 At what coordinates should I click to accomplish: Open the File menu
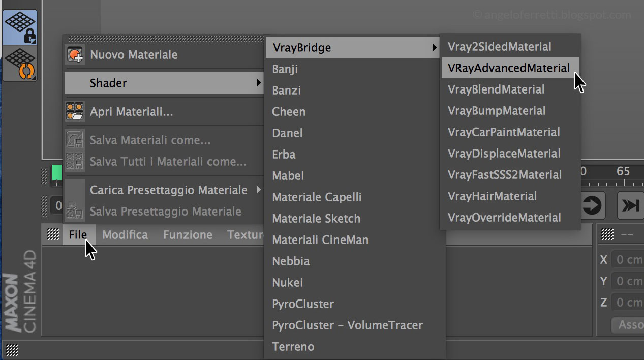click(78, 235)
